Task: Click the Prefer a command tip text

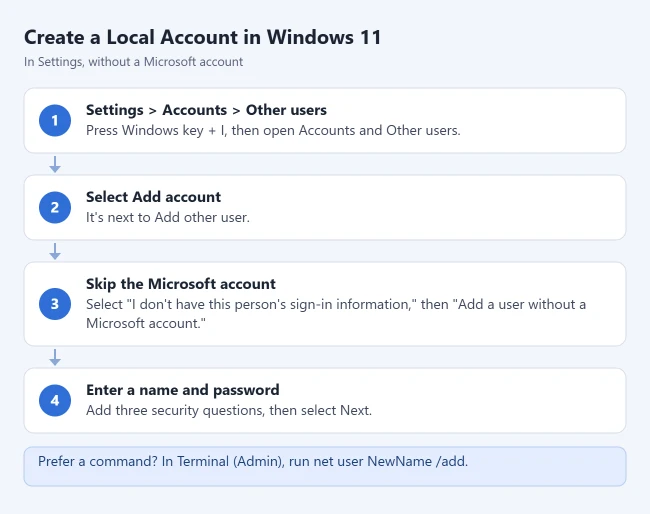Action: pos(253,461)
